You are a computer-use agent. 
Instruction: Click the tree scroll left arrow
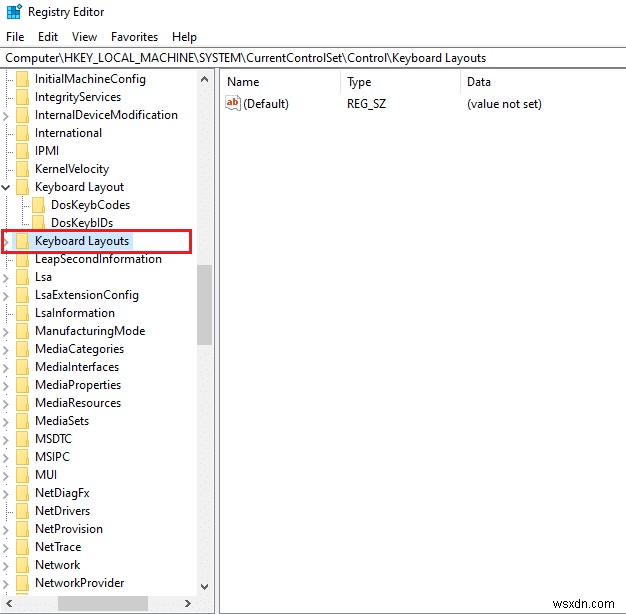(9, 603)
